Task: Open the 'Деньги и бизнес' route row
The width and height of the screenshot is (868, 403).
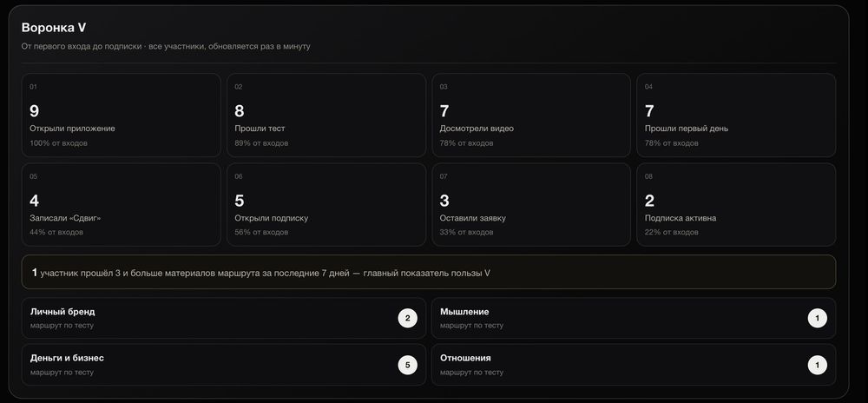Action: pos(224,365)
